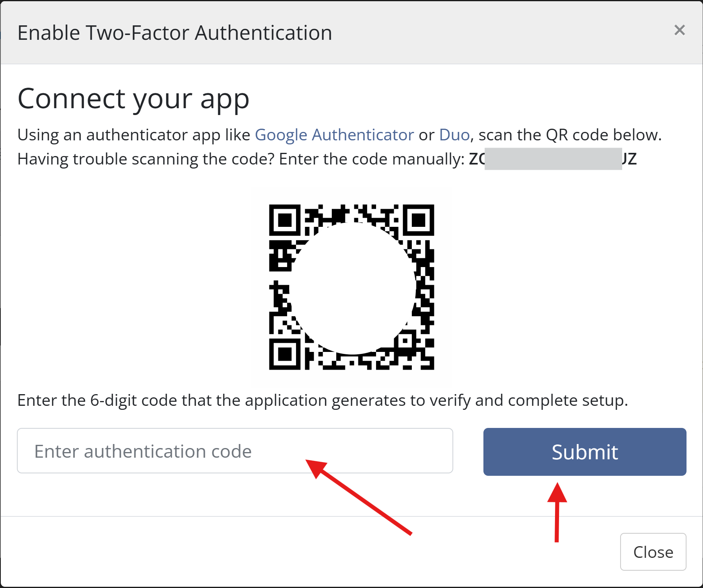
Task: Focus the 'Enter authentication code' field
Action: point(235,451)
